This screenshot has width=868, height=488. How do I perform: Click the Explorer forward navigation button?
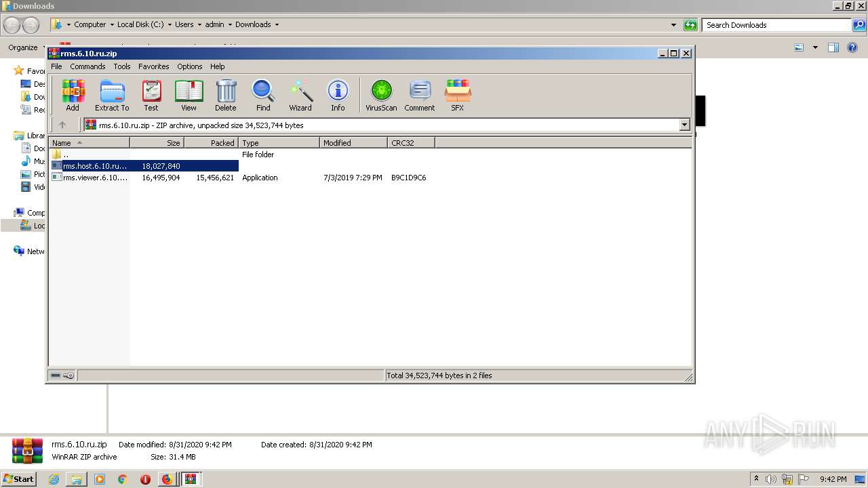pyautogui.click(x=31, y=25)
